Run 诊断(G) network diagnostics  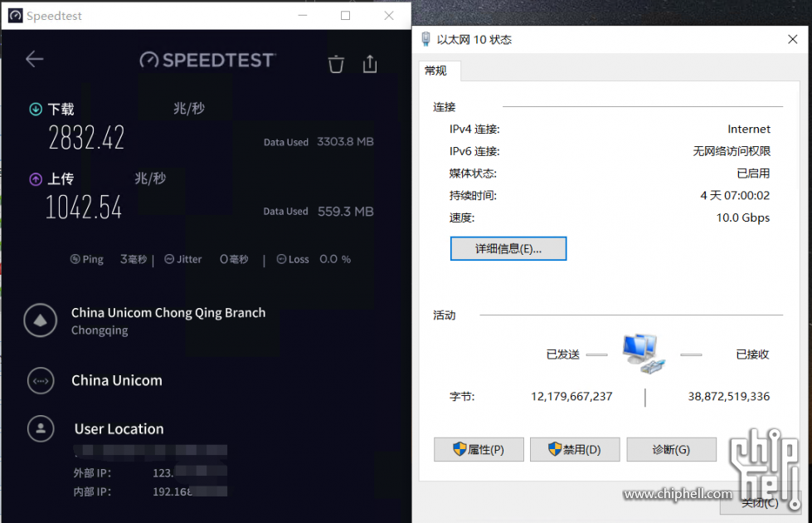pyautogui.click(x=671, y=449)
